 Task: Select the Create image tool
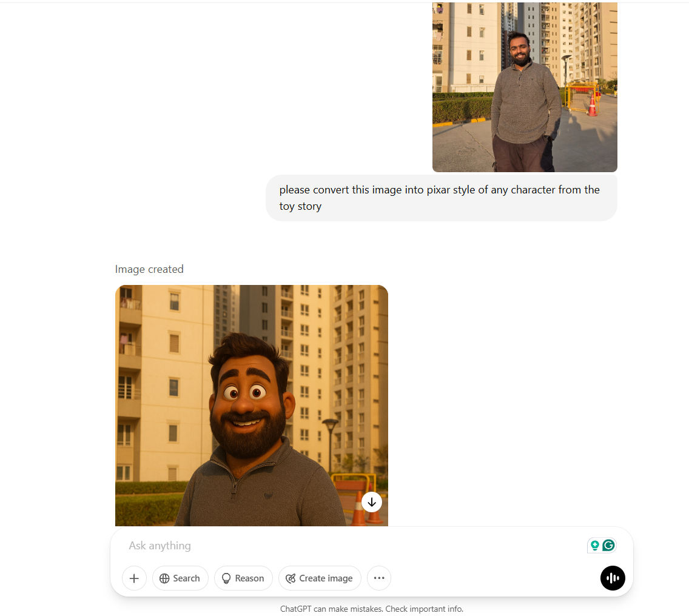(320, 578)
